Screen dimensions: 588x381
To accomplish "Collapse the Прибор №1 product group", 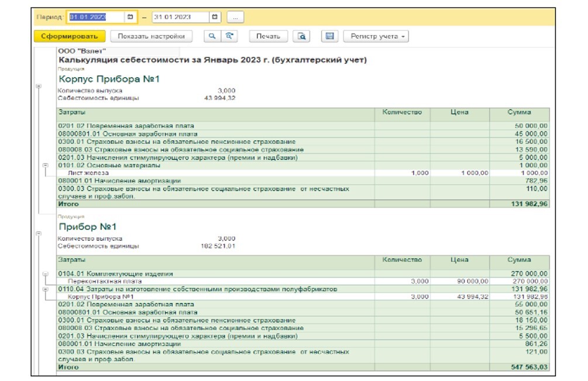I will point(39,233).
